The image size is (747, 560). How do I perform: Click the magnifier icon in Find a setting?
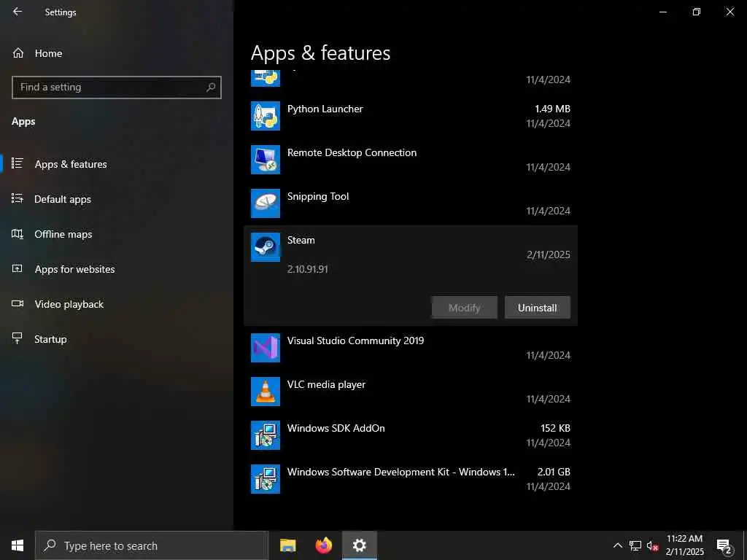211,87
